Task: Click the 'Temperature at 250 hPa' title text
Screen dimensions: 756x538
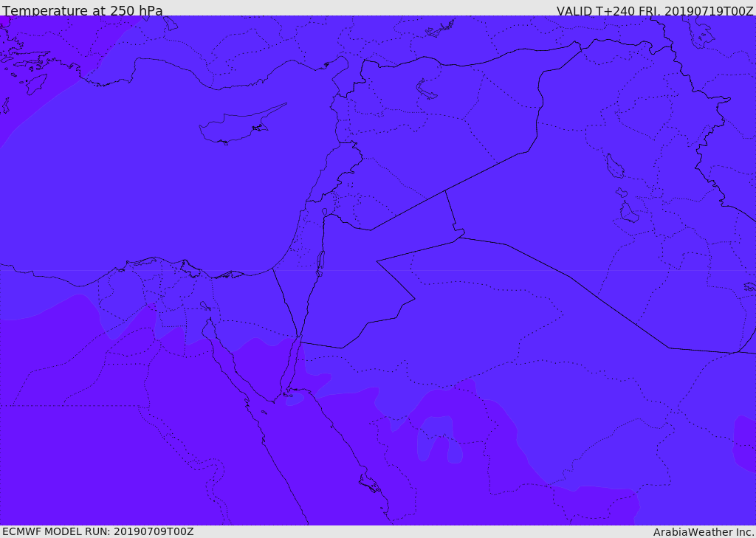Action: click(83, 10)
